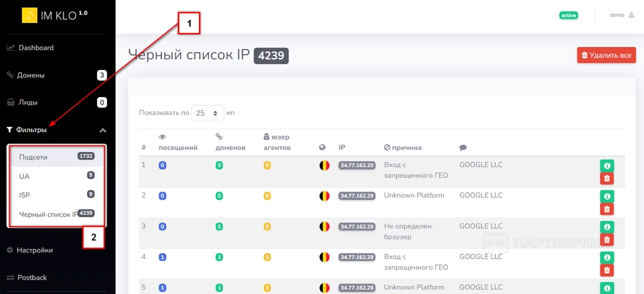Click the Домены link icon
644x294 pixels.
click(x=10, y=75)
